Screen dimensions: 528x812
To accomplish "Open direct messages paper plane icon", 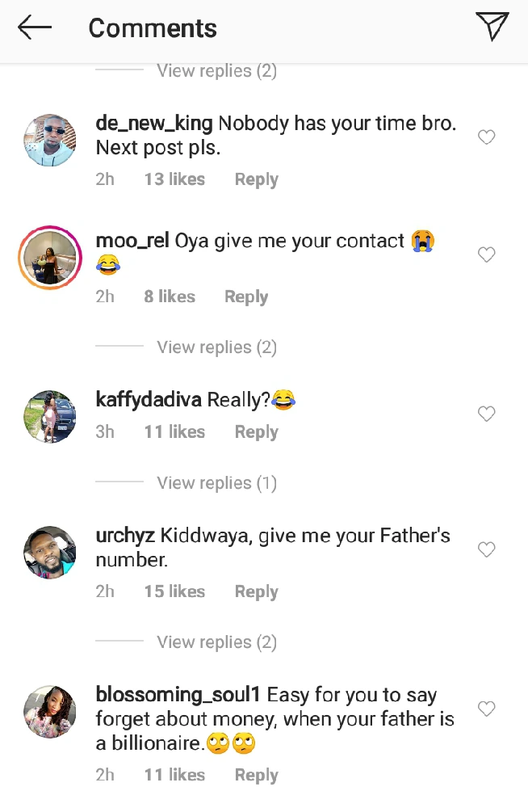I will tap(492, 27).
